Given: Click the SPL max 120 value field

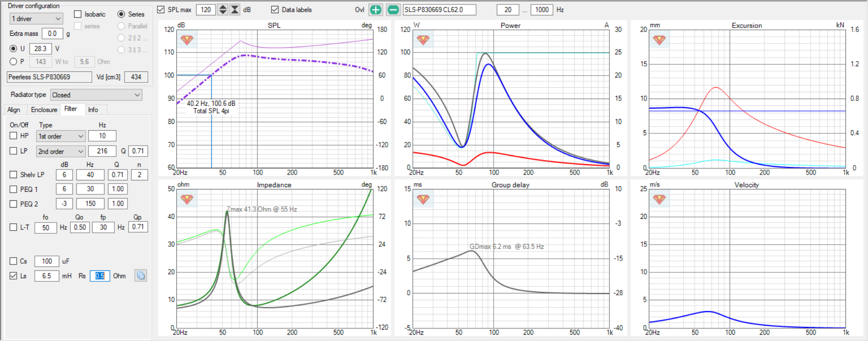Looking at the screenshot, I should pos(206,9).
